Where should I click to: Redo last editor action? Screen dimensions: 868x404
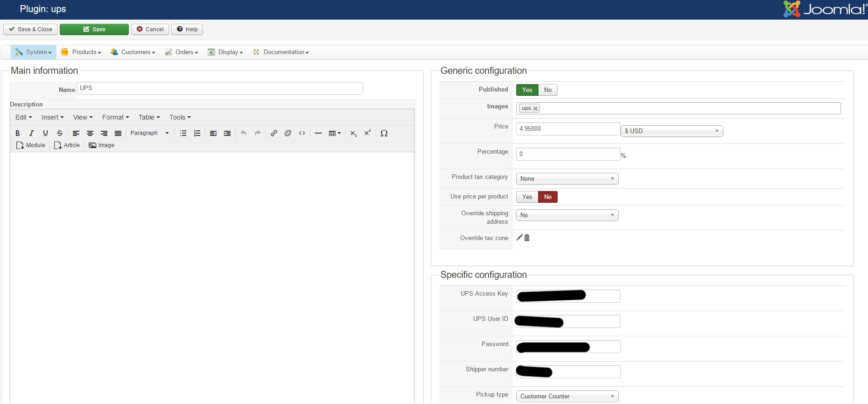(258, 133)
